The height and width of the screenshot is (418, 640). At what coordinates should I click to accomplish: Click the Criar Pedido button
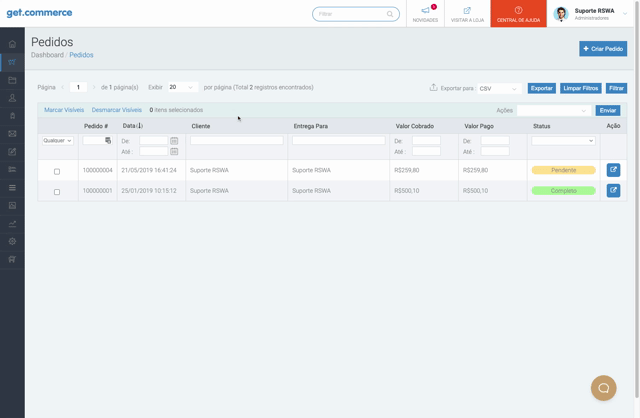click(x=603, y=49)
